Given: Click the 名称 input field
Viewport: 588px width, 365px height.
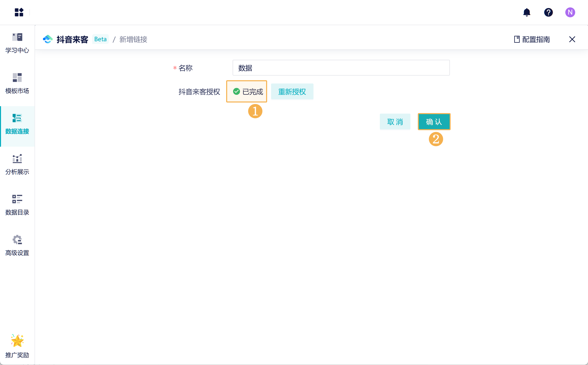Looking at the screenshot, I should tap(341, 68).
